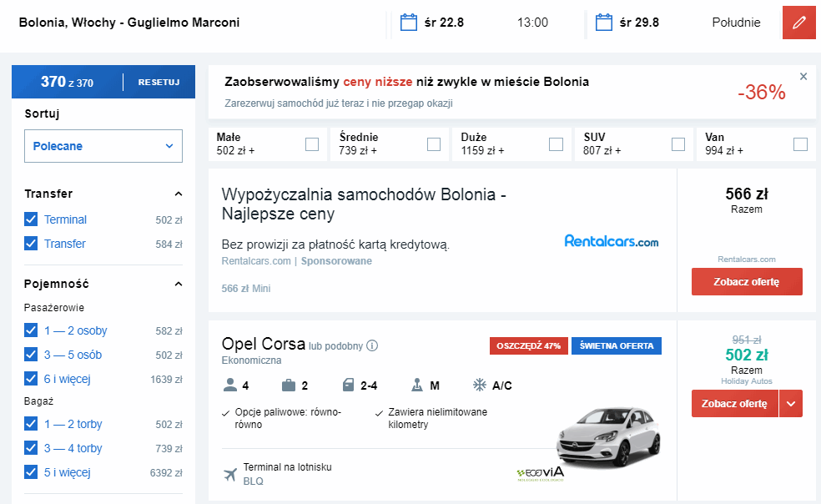This screenshot has height=504, width=821.
Task: Uncheck the 3 — 5 osób checkbox
Action: pyautogui.click(x=31, y=354)
